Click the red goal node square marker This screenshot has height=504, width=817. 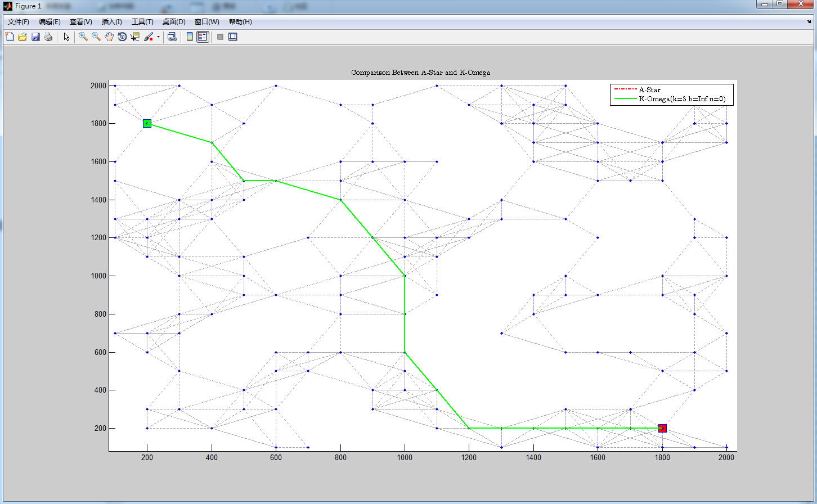click(662, 428)
